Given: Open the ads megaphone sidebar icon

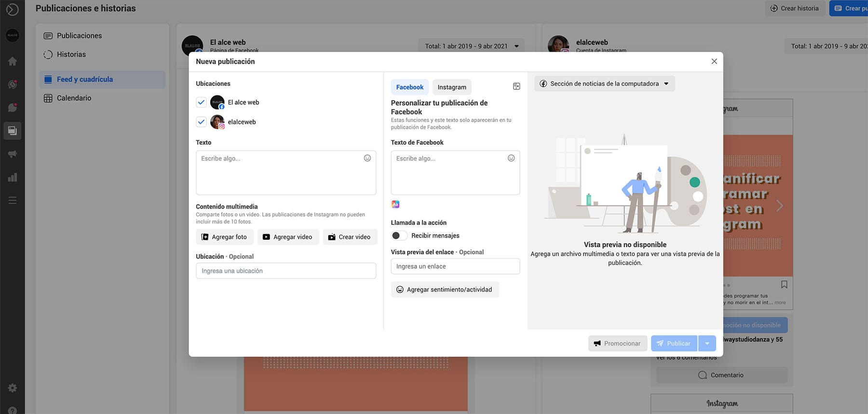Looking at the screenshot, I should pos(13,154).
